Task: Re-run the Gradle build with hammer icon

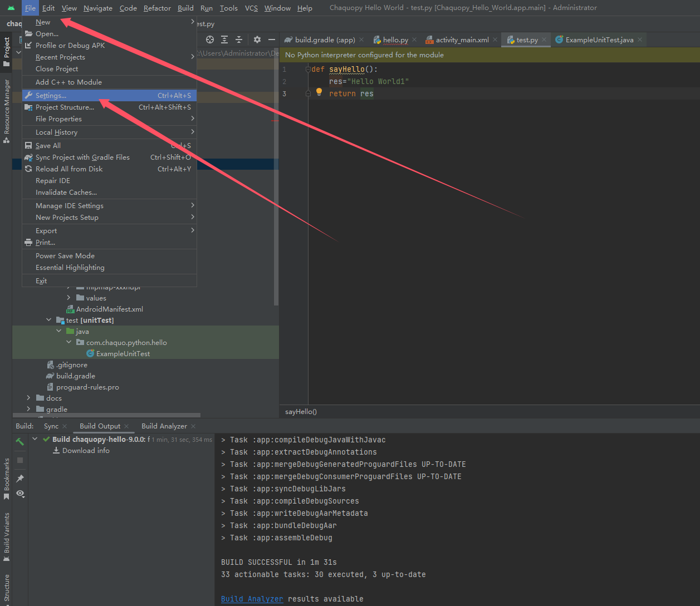Action: (19, 441)
